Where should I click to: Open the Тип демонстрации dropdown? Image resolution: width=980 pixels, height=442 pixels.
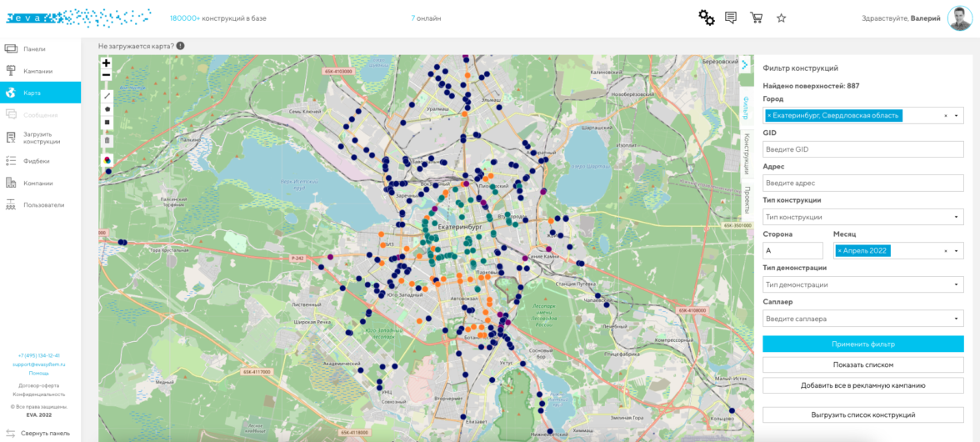862,284
